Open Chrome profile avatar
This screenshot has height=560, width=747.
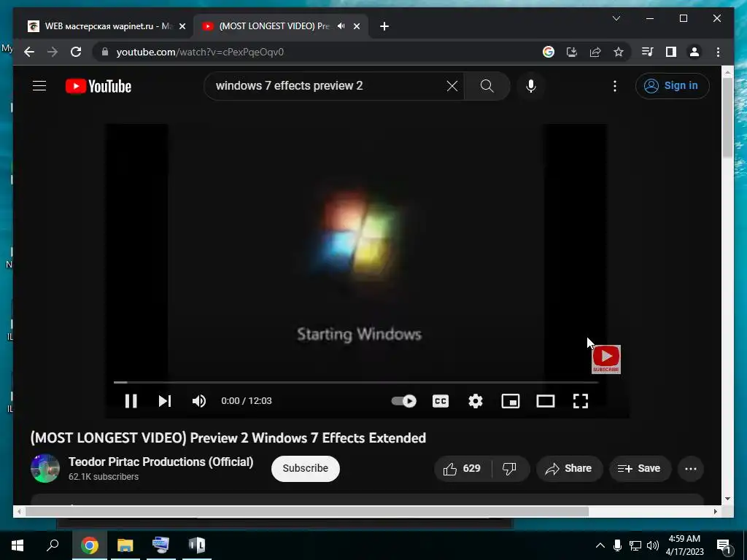pos(694,52)
